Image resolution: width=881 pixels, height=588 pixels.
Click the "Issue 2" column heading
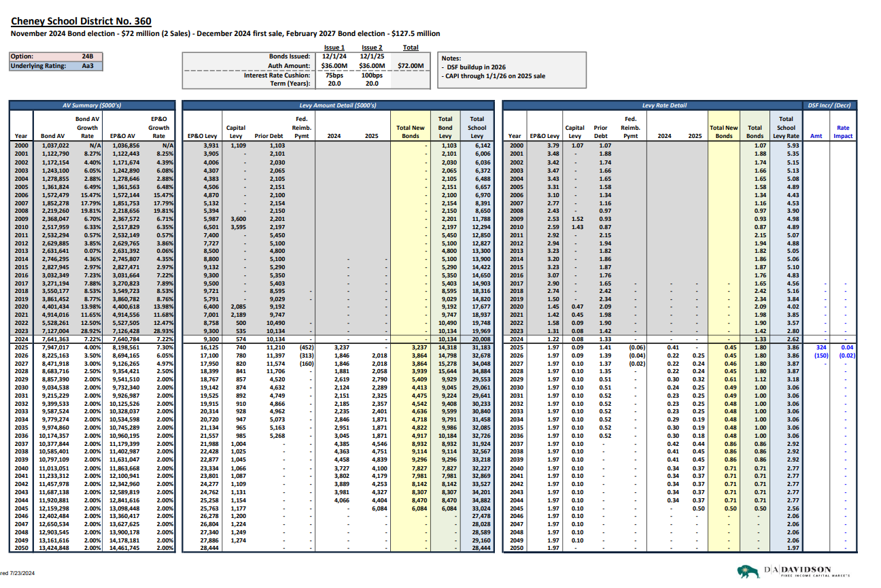[372, 48]
